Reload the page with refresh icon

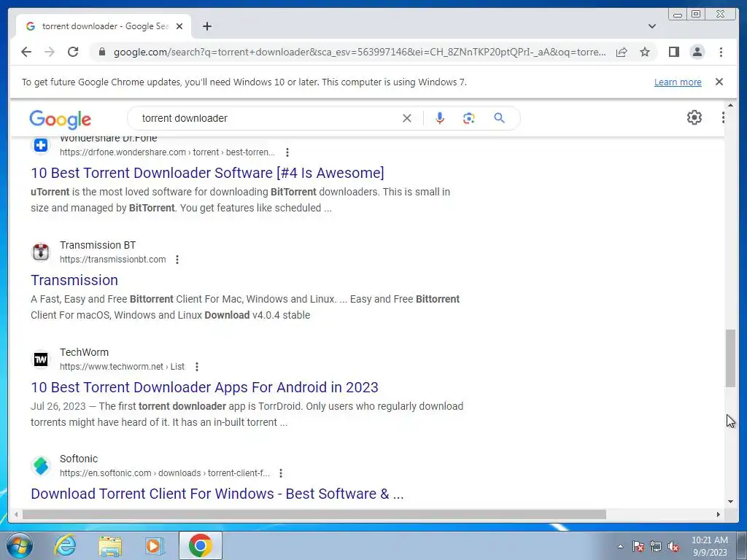(x=73, y=52)
